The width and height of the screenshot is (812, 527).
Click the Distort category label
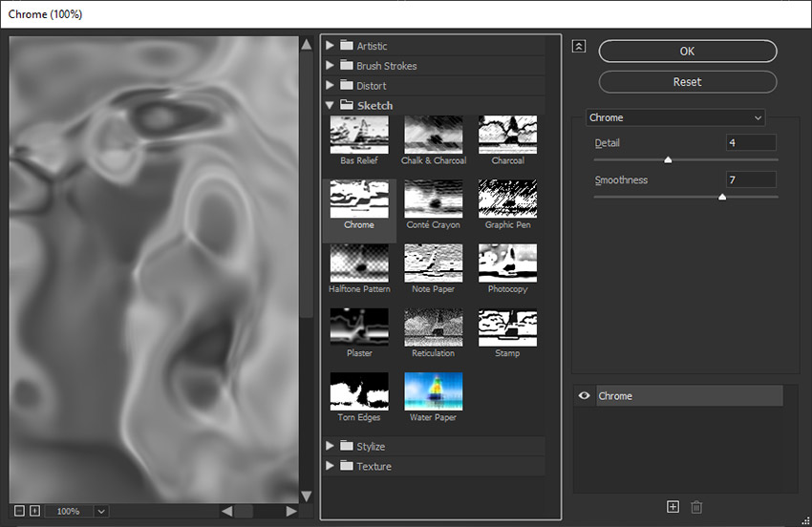click(372, 85)
